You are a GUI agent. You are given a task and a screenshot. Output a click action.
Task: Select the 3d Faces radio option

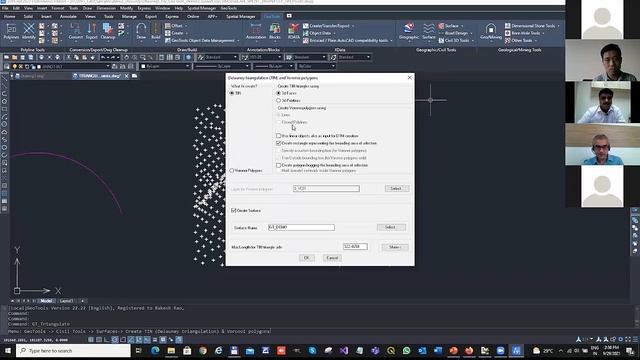click(279, 93)
